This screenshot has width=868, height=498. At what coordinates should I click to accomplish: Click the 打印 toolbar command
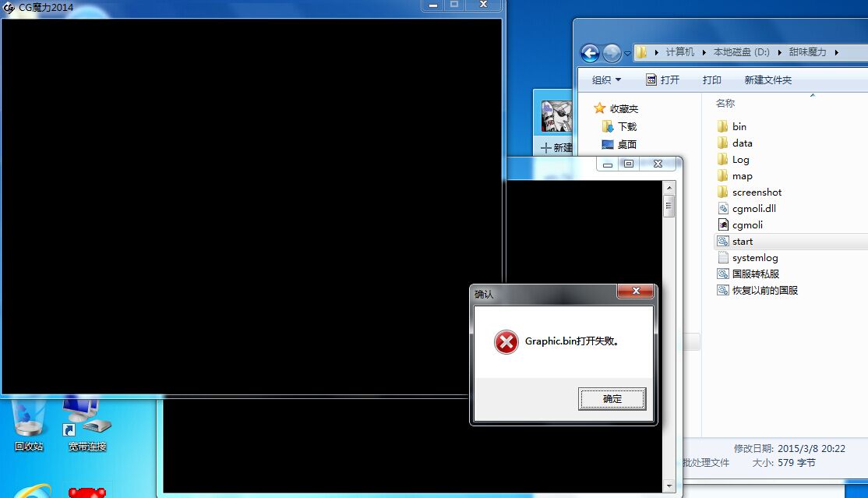coord(711,80)
